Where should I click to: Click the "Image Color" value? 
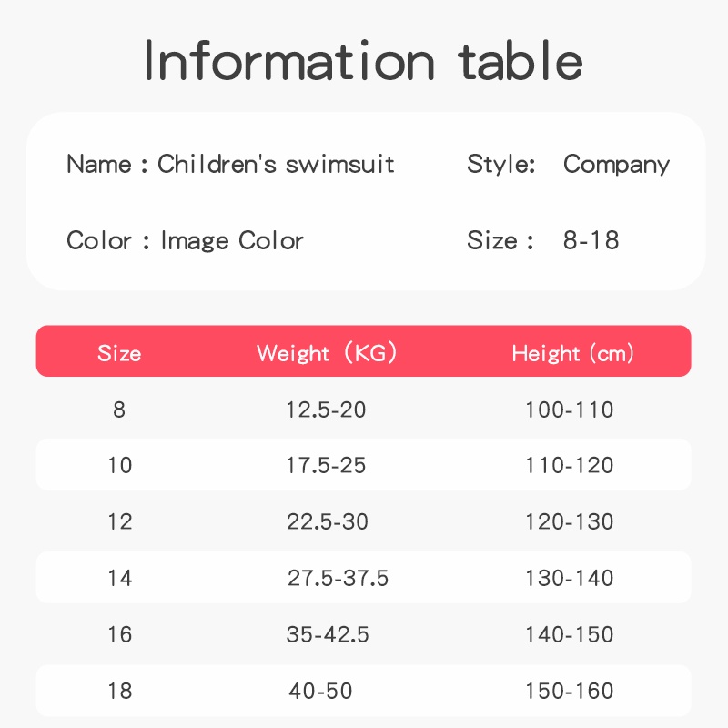pos(231,241)
